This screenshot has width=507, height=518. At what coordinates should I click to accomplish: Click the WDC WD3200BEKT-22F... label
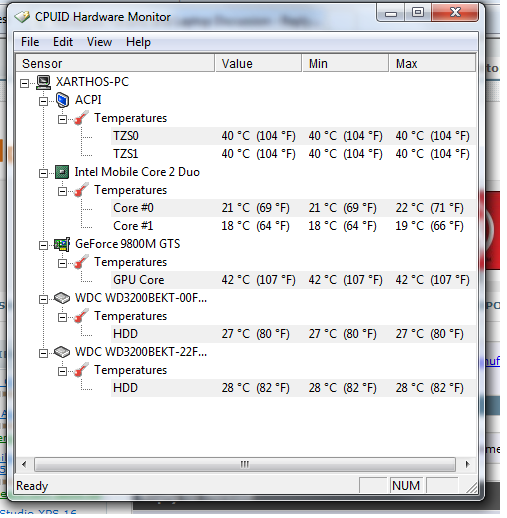pyautogui.click(x=141, y=352)
